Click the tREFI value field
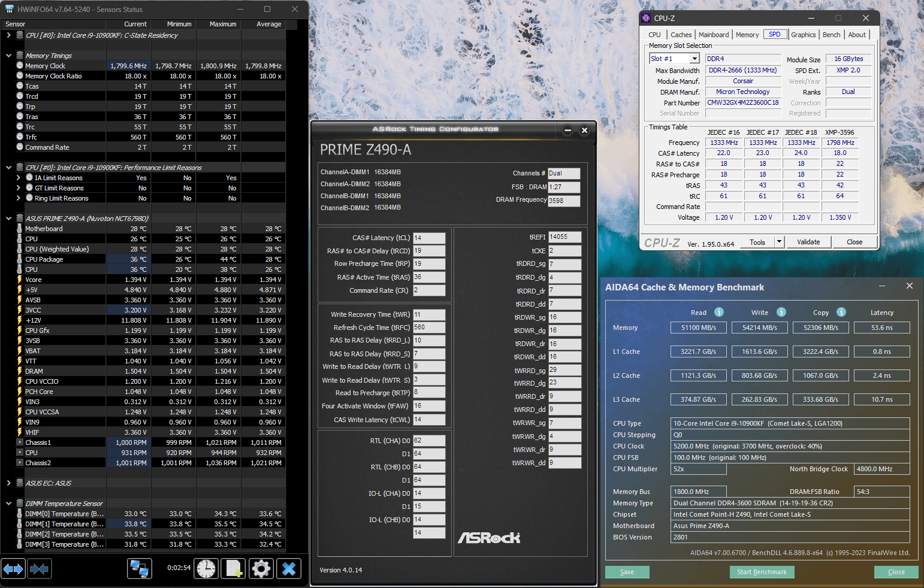Screen dimensions: 924x588 (x=565, y=237)
